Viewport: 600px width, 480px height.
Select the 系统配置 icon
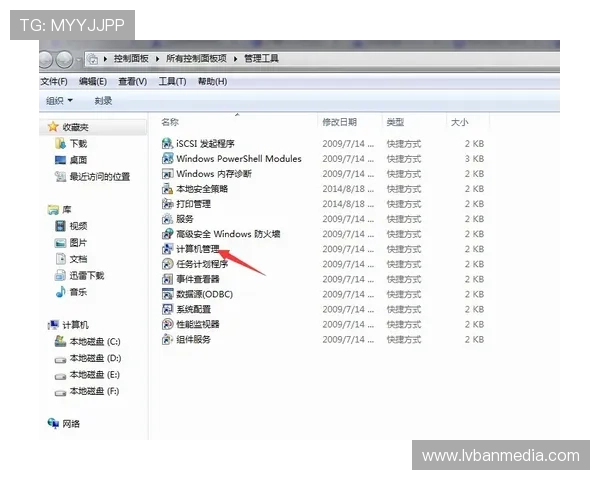point(167,309)
